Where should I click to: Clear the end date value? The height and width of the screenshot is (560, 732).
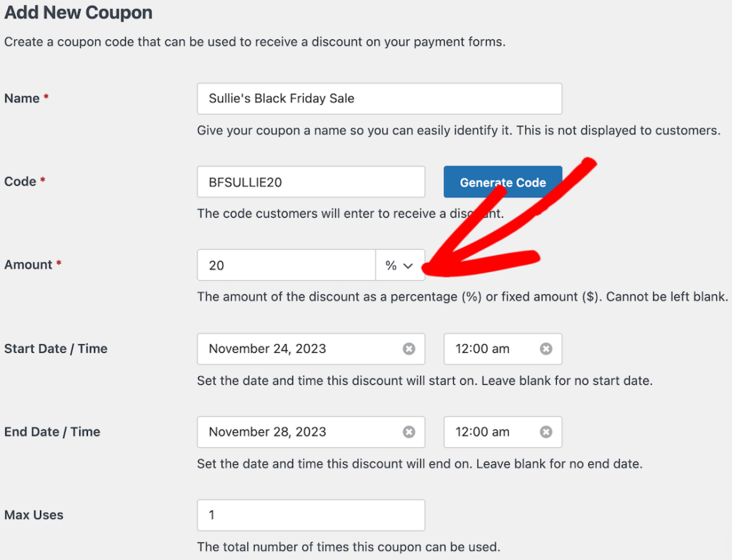[x=408, y=431]
